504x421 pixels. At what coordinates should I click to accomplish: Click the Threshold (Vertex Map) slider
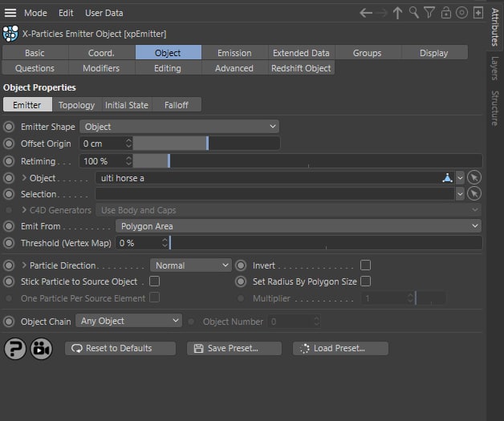click(x=326, y=243)
